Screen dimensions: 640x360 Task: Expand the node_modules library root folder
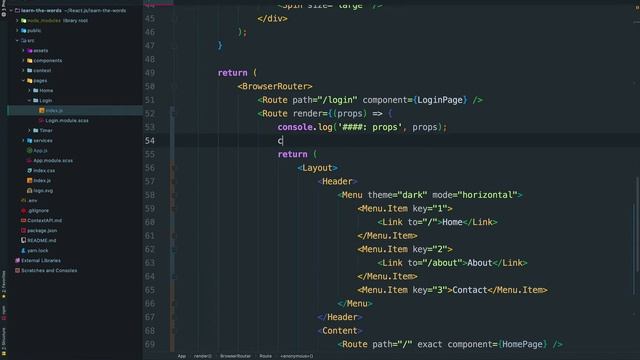[17, 20]
